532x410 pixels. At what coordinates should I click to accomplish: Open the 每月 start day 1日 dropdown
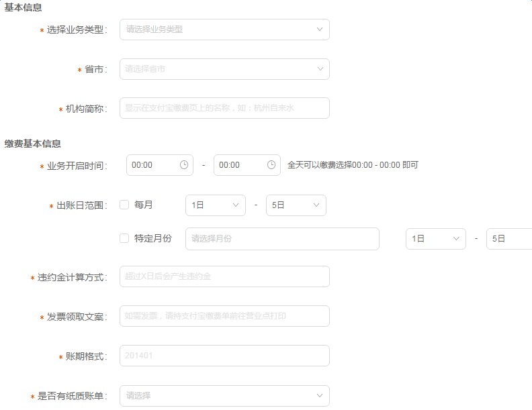click(216, 205)
